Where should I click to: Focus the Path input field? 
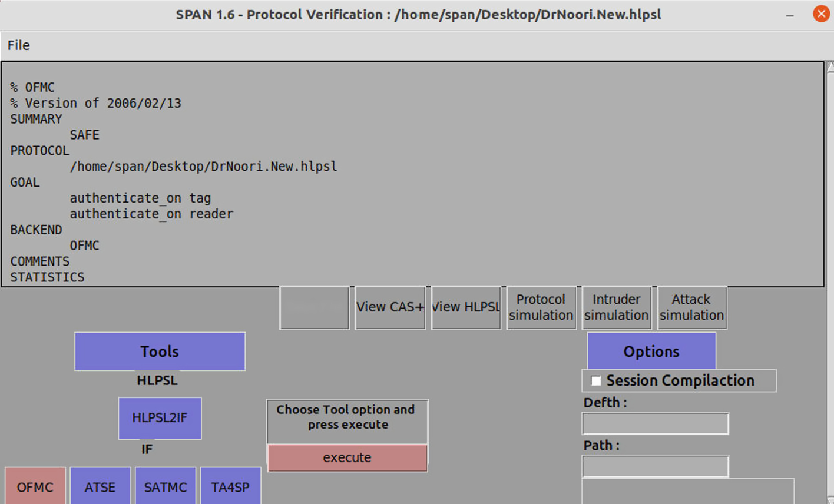pos(656,466)
